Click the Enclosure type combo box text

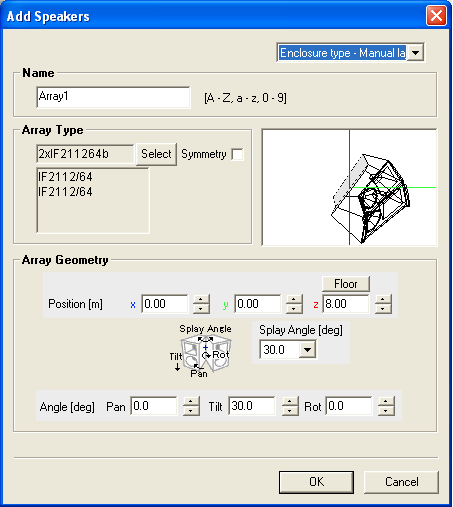coord(342,53)
